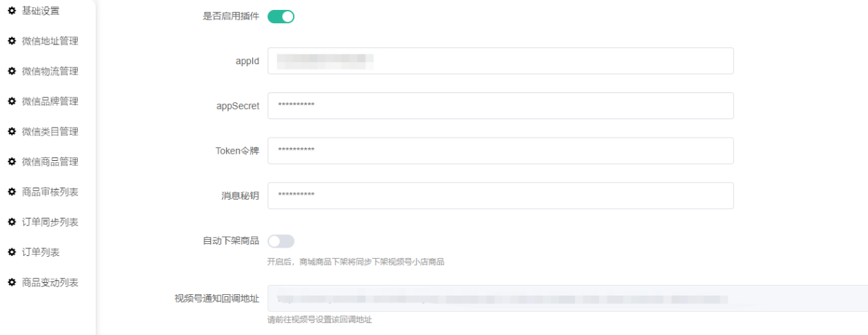This screenshot has width=868, height=335.
Task: Click gear icon beside 微信物流管理
Action: click(11, 71)
